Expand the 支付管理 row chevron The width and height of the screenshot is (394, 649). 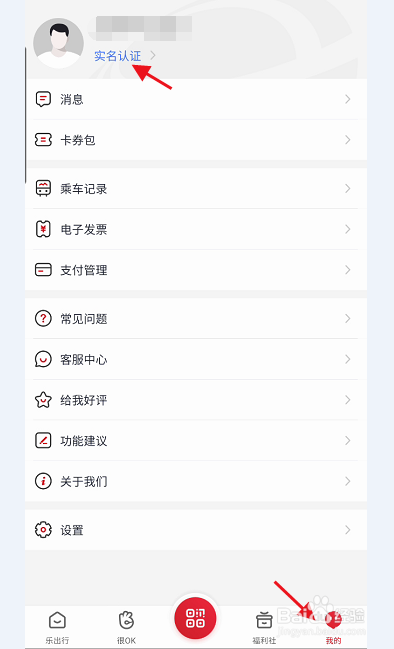click(x=348, y=270)
